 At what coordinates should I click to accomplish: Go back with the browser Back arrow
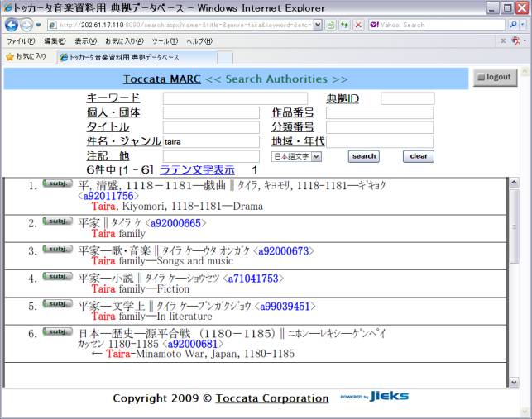[12, 25]
